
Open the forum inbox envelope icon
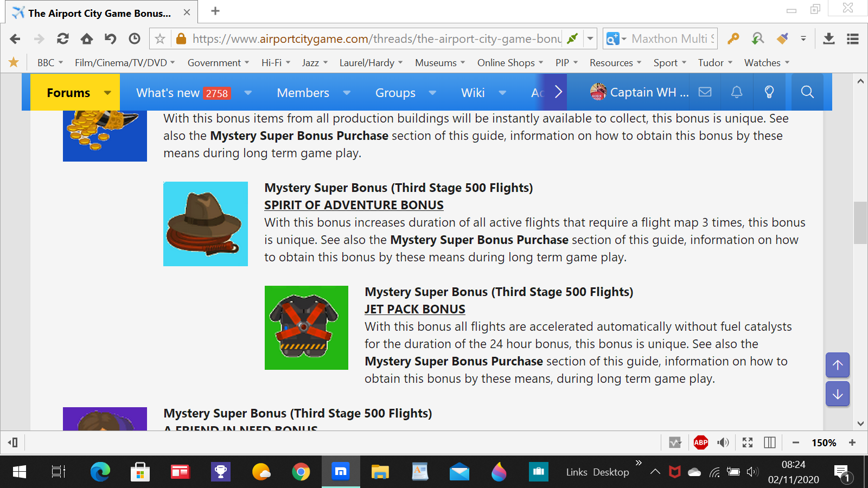click(705, 92)
